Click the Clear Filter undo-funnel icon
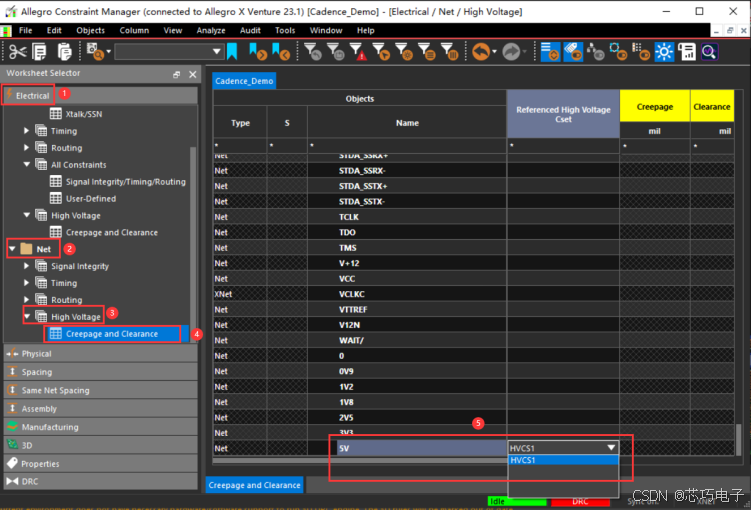 (x=313, y=51)
